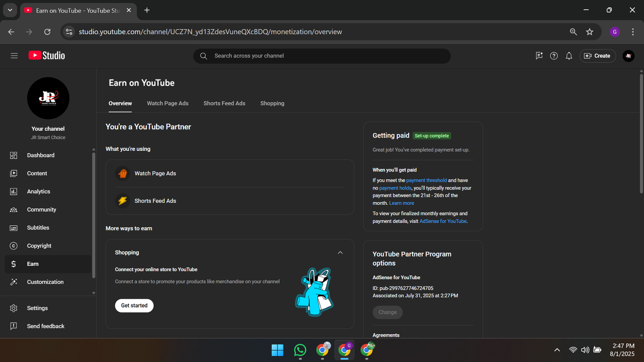The height and width of the screenshot is (362, 644).
Task: Click the Dashboard grid icon
Action: [x=14, y=155]
